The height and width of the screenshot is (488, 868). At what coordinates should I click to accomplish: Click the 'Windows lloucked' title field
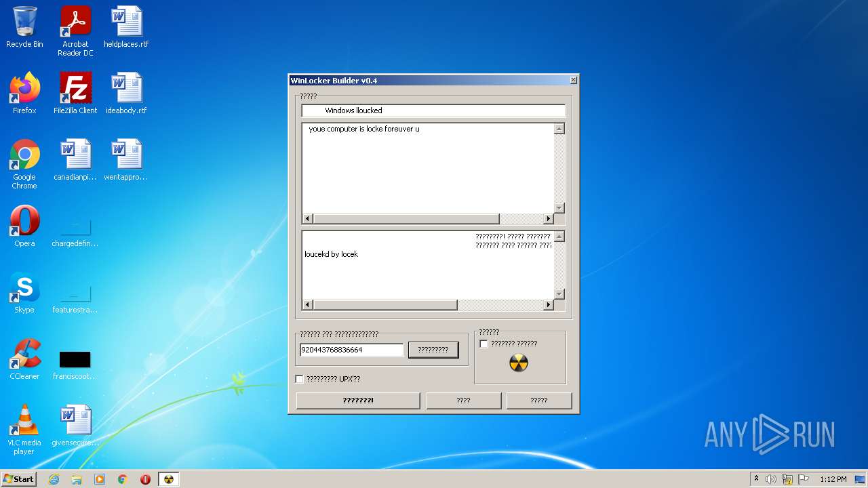tap(433, 110)
